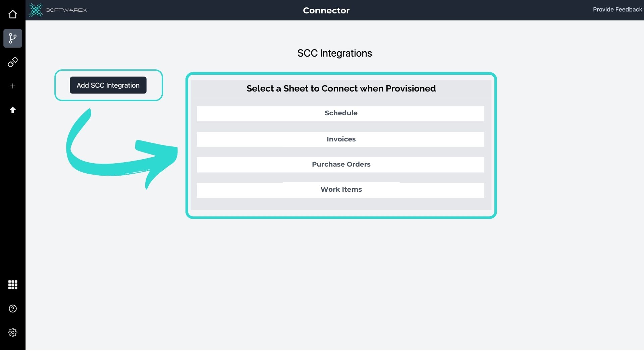Choose Work Items from the sheet list
The width and height of the screenshot is (644, 362).
click(x=341, y=189)
